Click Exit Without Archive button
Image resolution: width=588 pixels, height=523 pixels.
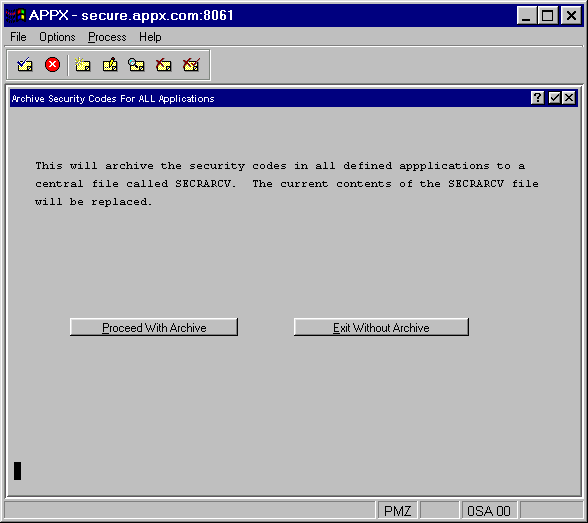[x=381, y=327]
